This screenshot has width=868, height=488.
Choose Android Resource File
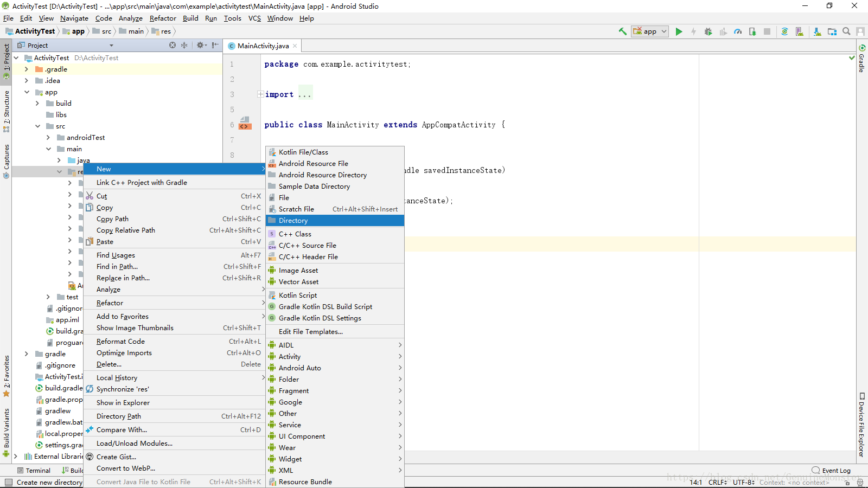pyautogui.click(x=335, y=164)
